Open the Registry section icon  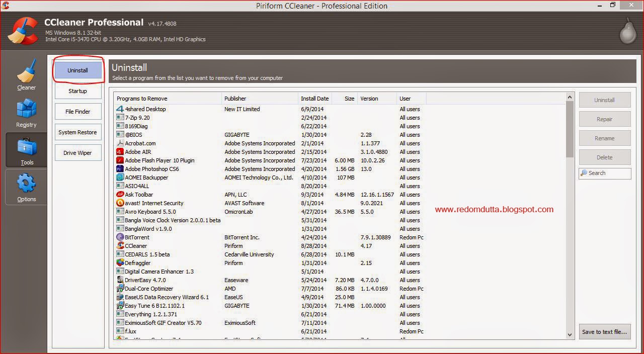tap(26, 108)
